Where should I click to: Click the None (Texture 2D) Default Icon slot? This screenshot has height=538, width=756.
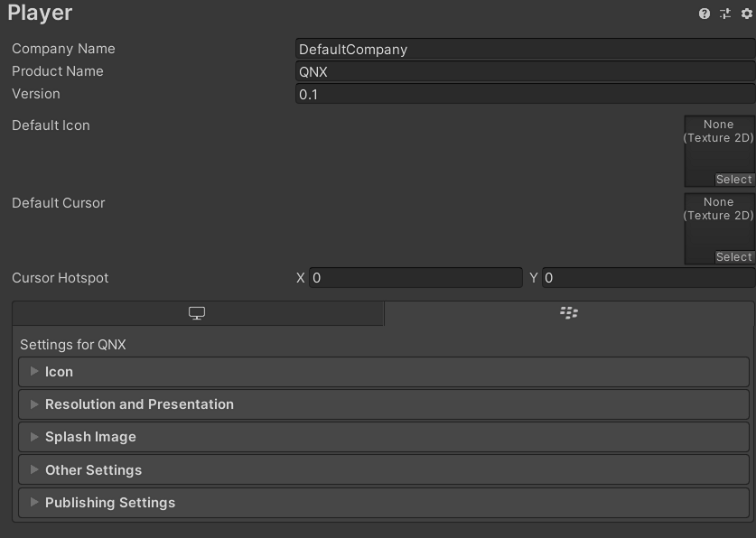pyautogui.click(x=719, y=144)
